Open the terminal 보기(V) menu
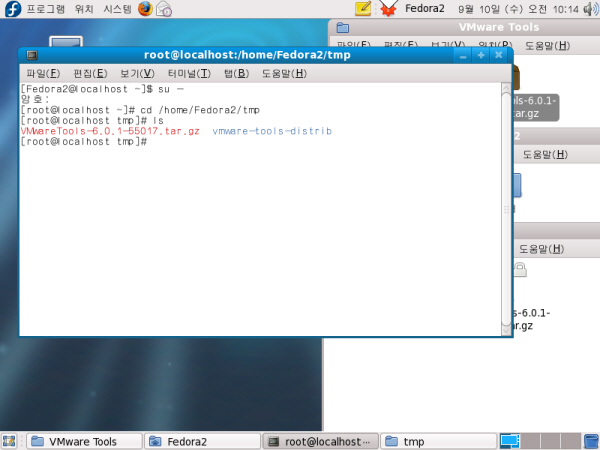 point(137,73)
